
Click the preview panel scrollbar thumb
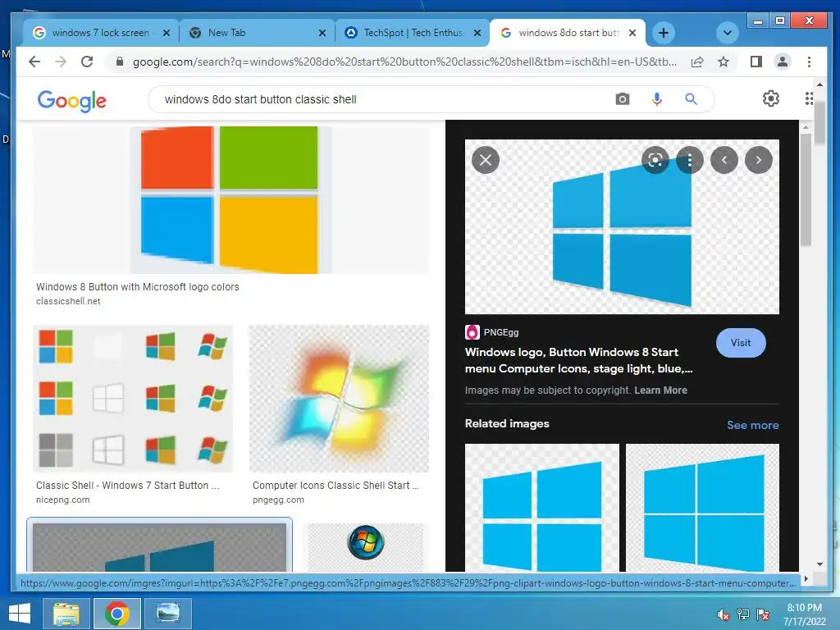806,190
